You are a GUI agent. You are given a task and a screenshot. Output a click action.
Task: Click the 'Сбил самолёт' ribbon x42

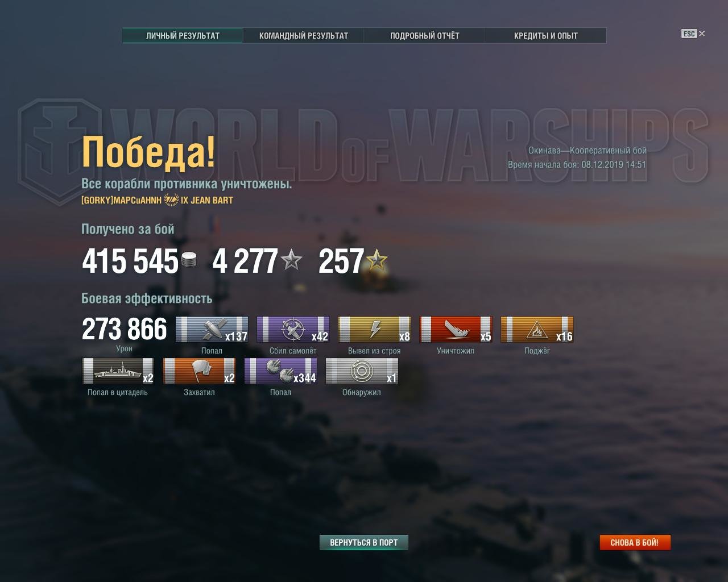click(x=293, y=330)
